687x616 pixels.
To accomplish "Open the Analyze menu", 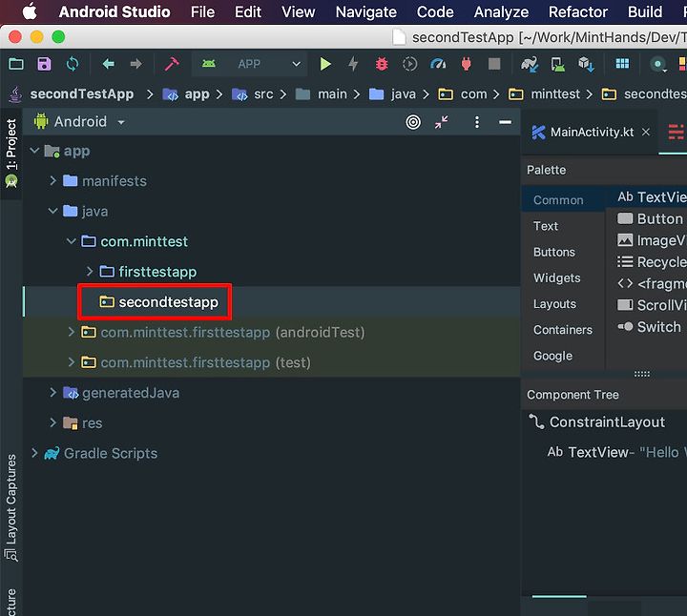I will click(x=501, y=11).
